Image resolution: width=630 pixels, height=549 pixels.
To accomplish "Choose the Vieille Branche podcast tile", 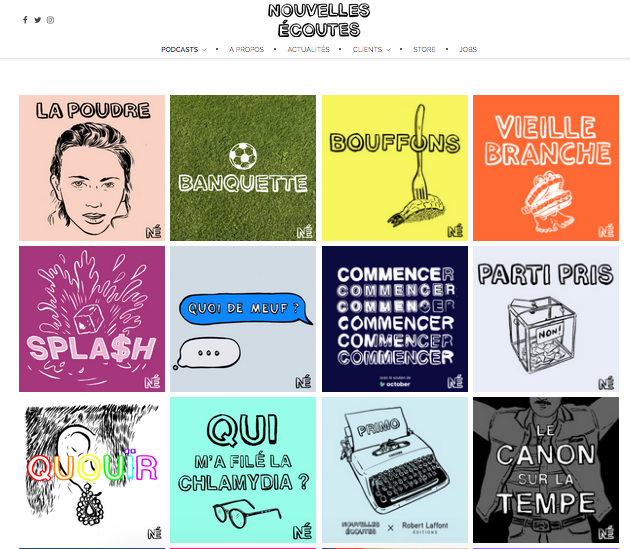I will point(546,168).
